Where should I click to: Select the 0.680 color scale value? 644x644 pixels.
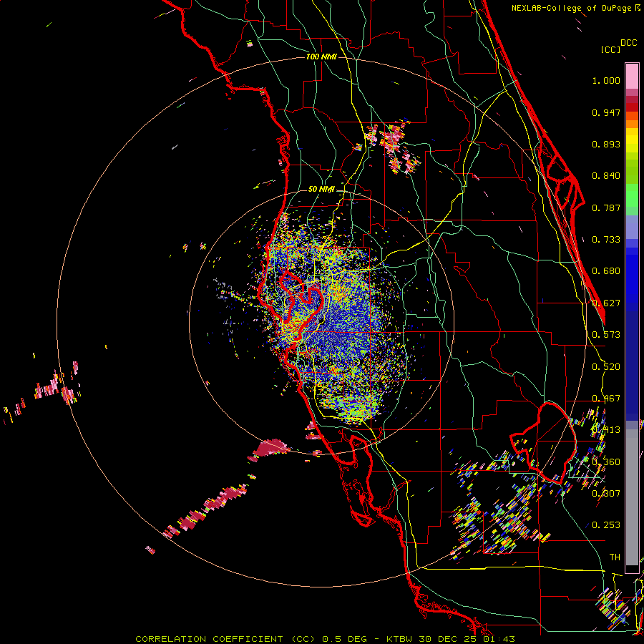coord(606,271)
